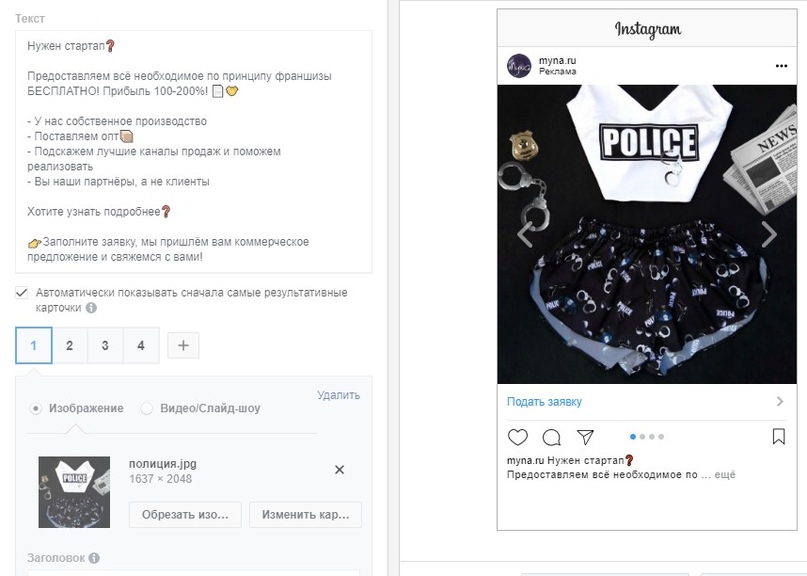Click the Обрезать изображение button

click(x=185, y=514)
